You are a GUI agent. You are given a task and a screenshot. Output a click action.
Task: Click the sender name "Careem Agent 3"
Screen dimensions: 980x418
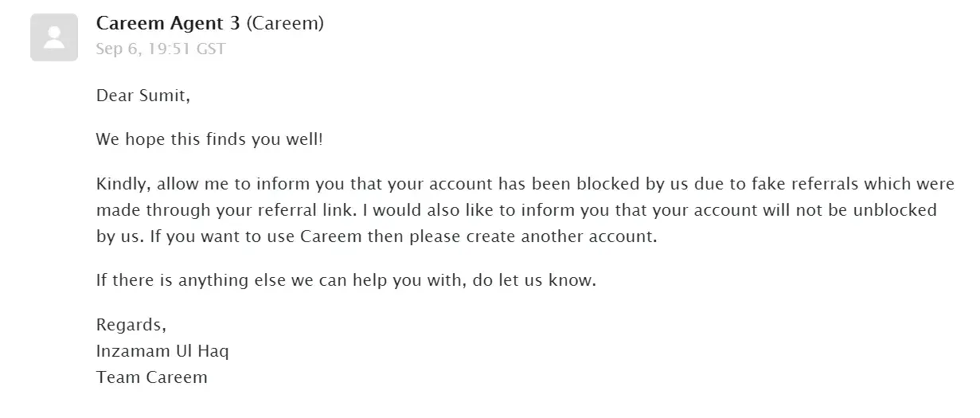point(168,24)
